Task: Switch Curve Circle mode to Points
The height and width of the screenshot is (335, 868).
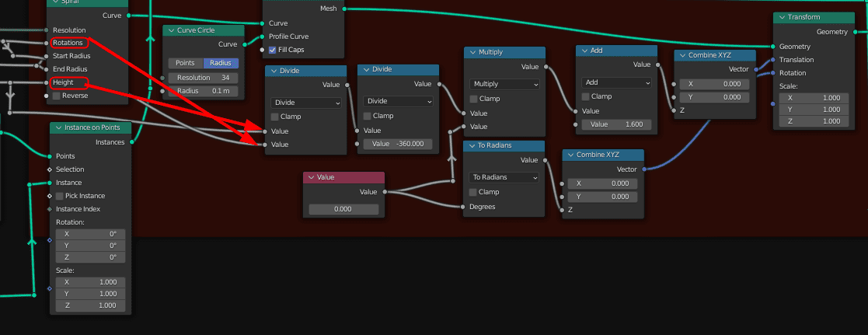Action: pyautogui.click(x=185, y=63)
